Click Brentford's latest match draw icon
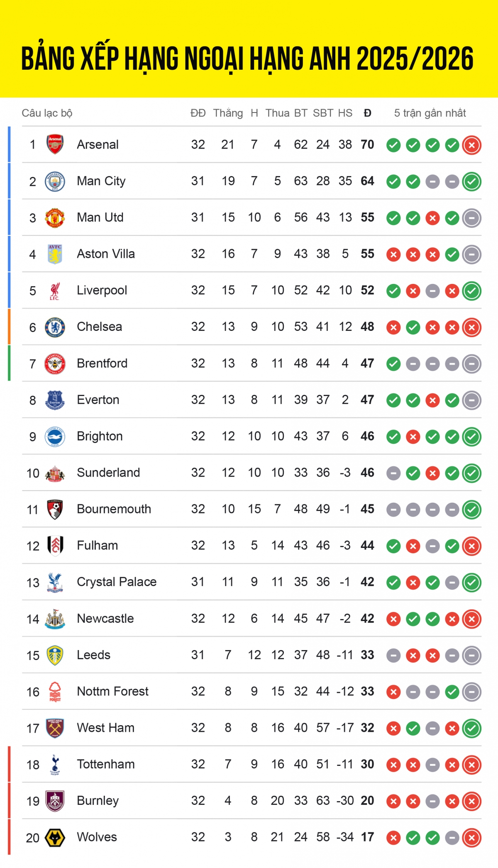The width and height of the screenshot is (498, 868). [471, 364]
